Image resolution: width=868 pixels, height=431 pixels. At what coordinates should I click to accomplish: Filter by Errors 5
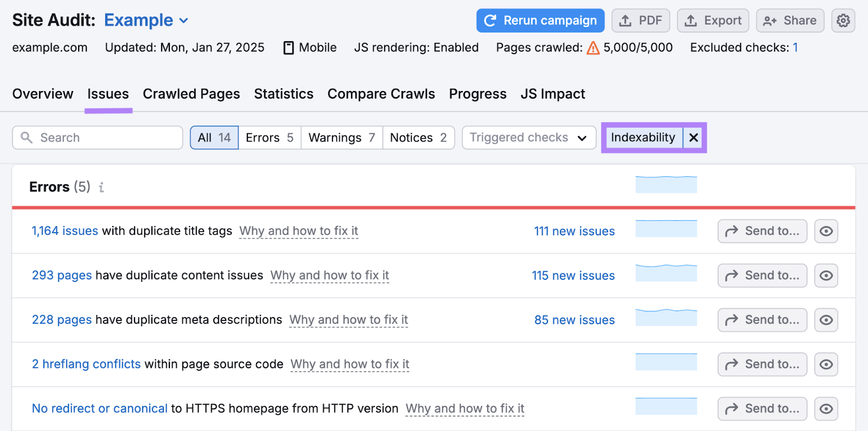[x=270, y=138]
